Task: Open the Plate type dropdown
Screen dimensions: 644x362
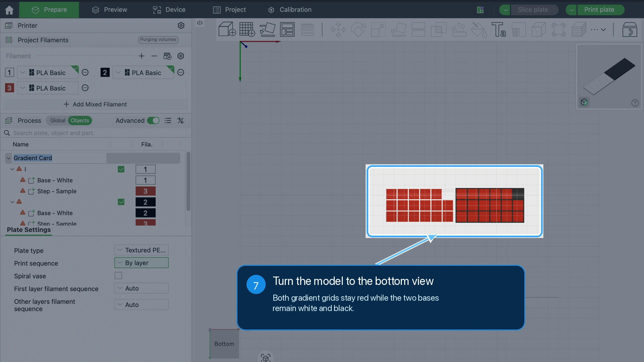Action: point(142,250)
